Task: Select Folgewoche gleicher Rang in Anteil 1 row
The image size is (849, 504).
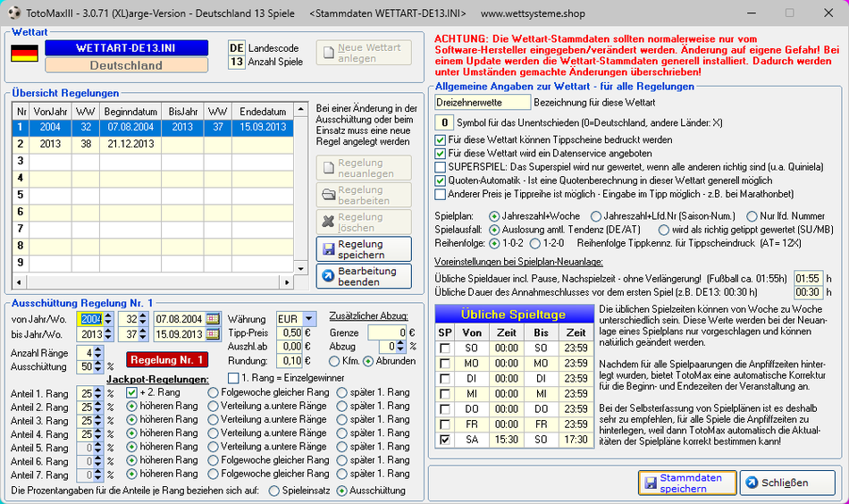Action: tap(213, 392)
